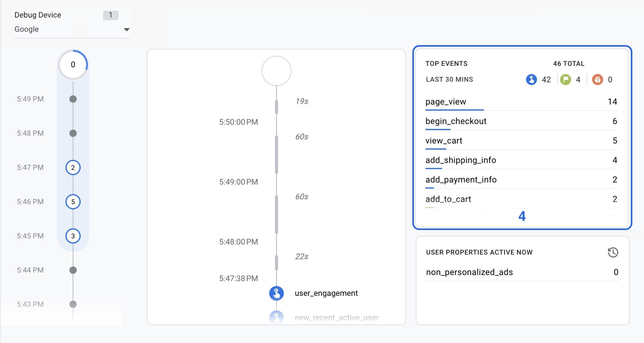Click the user_engagement event icon
Image resolution: width=644 pixels, height=343 pixels.
276,293
